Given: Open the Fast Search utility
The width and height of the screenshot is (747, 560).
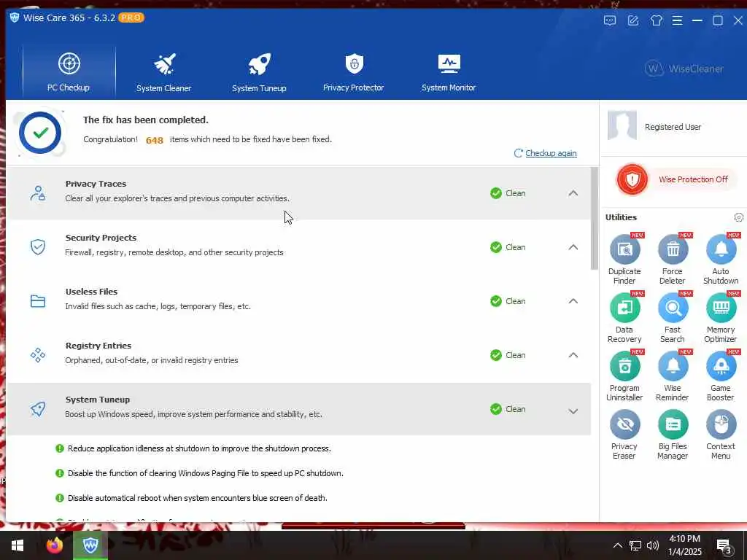Looking at the screenshot, I should coord(673,318).
